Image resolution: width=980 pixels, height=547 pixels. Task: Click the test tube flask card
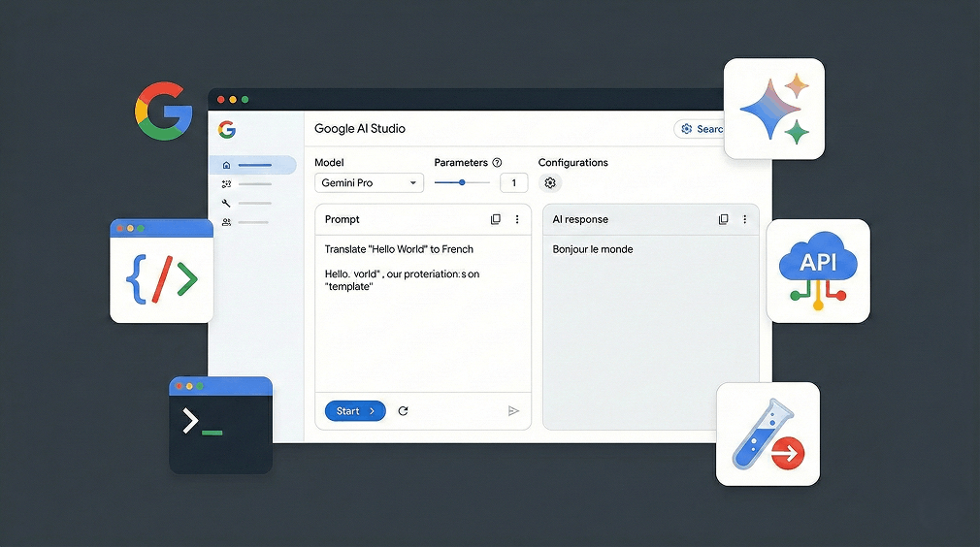[x=768, y=434]
